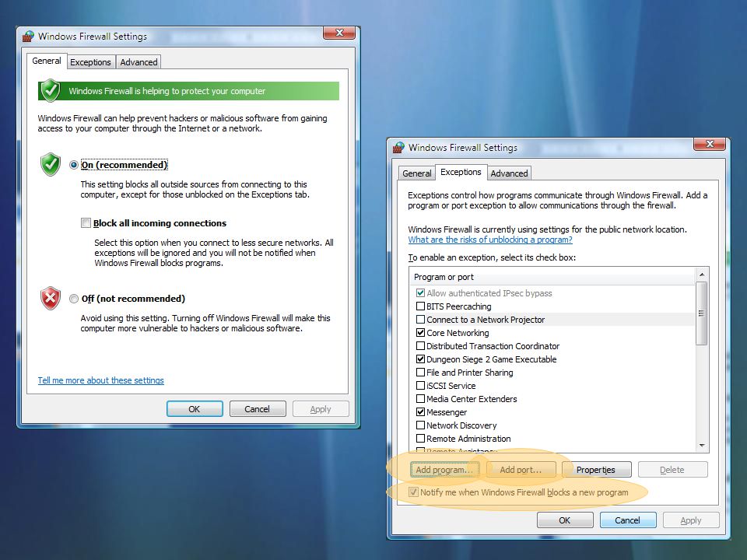This screenshot has height=560, width=747.
Task: Open the Exceptions tab in the left window
Action: click(x=90, y=62)
